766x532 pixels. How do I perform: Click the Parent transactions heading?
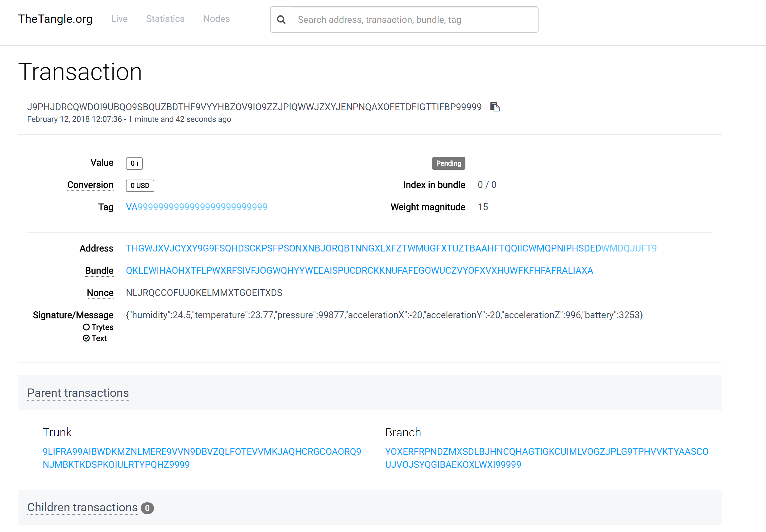pos(78,393)
